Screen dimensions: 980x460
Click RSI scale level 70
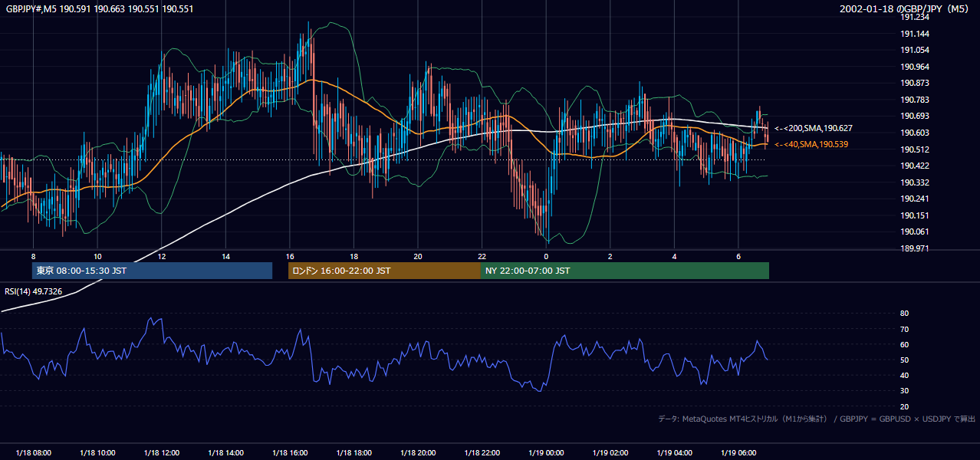click(905, 329)
